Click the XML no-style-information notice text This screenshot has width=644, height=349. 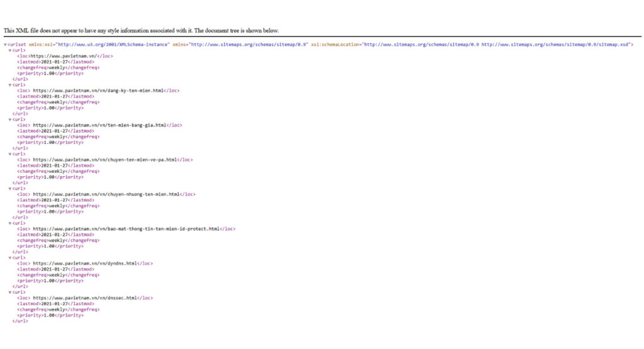click(141, 30)
